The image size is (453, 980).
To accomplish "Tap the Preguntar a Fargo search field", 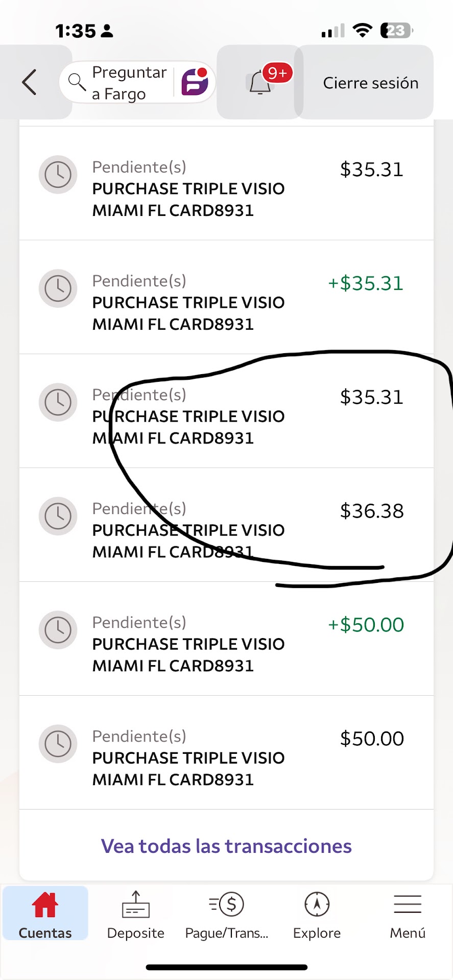I will tap(129, 83).
